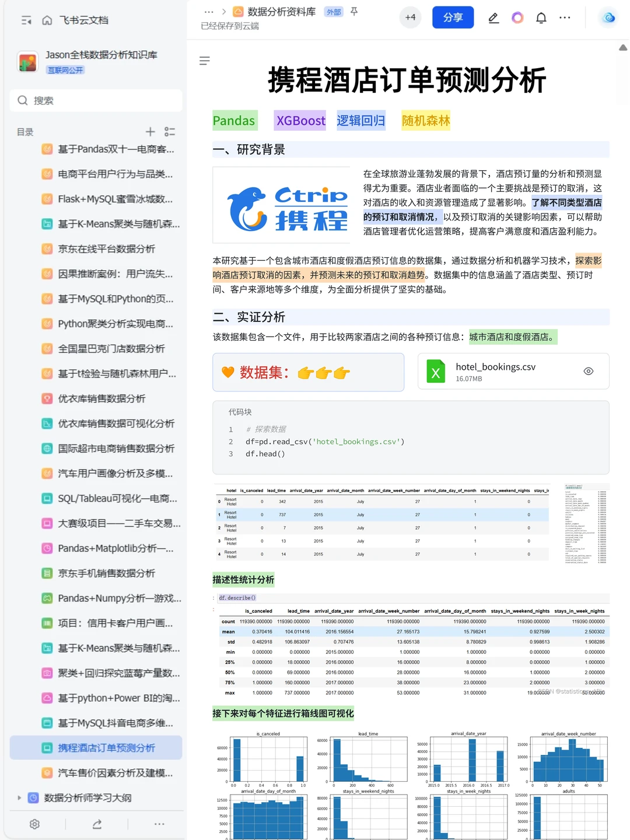The image size is (630, 840).
Task: Open the directory list options icon
Action: point(170,132)
